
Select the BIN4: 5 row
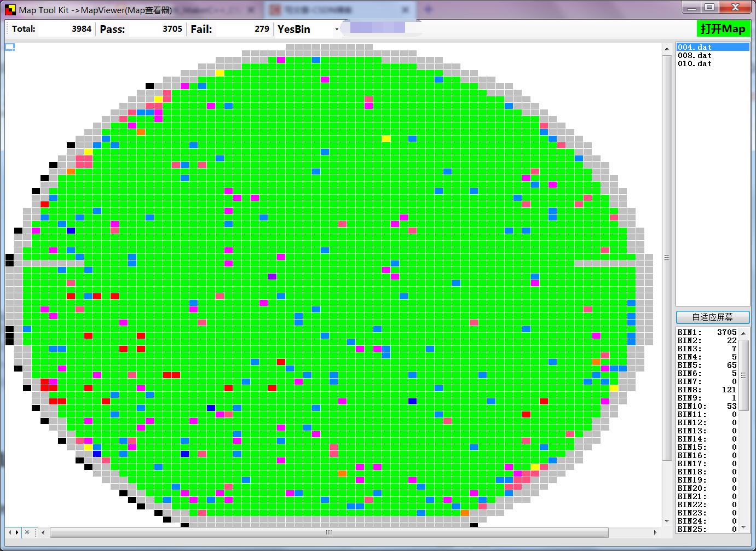(707, 357)
